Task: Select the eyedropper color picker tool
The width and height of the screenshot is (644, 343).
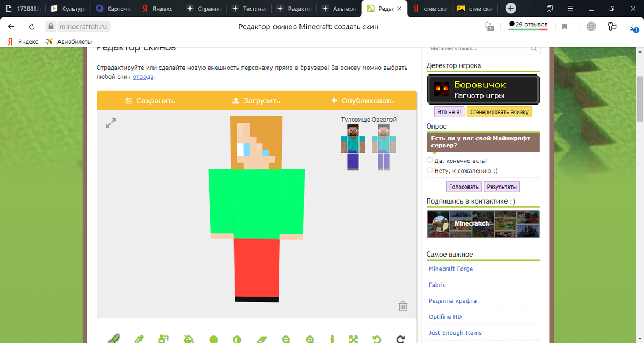Action: [x=138, y=339]
